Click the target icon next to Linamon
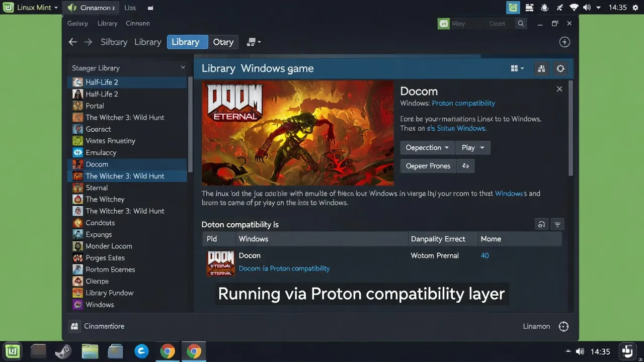 [x=563, y=326]
